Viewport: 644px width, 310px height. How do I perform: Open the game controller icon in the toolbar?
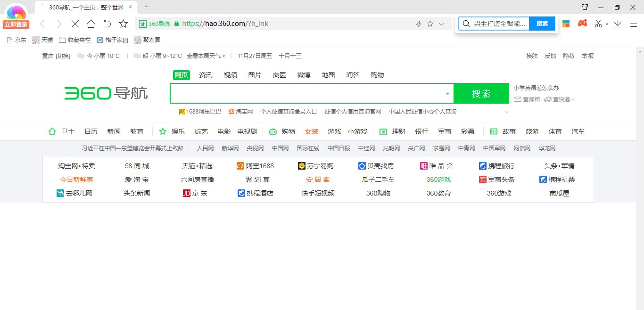coord(583,23)
